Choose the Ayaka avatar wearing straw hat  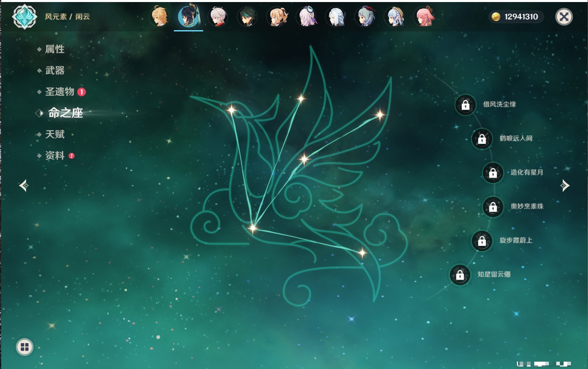pyautogui.click(x=395, y=17)
